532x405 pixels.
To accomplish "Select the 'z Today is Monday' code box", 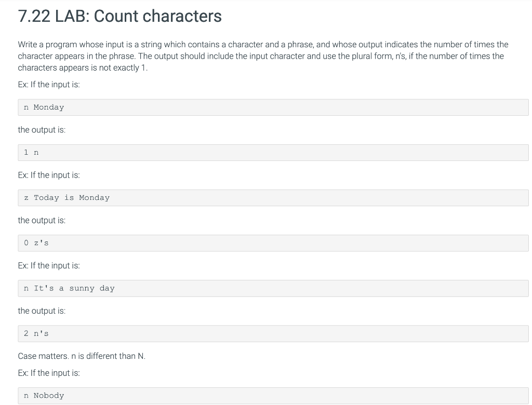I will [x=273, y=198].
